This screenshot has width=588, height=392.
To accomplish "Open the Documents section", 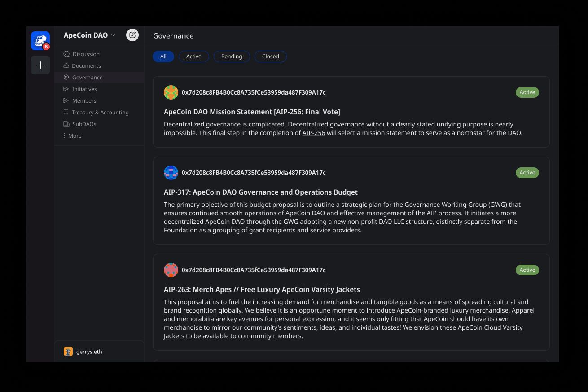I will pos(86,65).
